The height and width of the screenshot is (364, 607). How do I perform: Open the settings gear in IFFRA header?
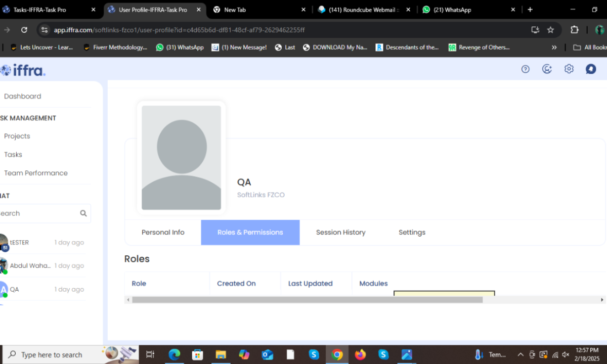[569, 69]
